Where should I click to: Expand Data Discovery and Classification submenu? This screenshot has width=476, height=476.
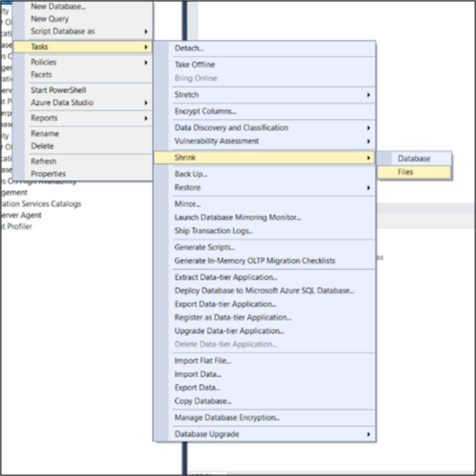[232, 128]
